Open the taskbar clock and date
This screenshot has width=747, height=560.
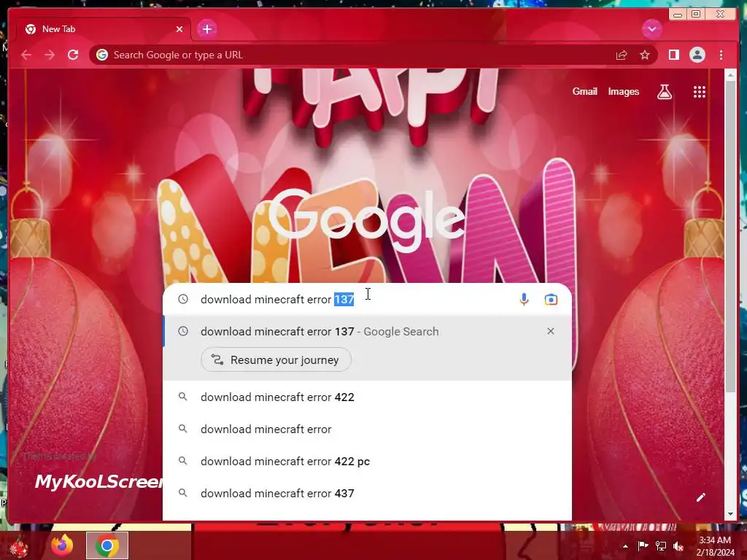pyautogui.click(x=715, y=546)
